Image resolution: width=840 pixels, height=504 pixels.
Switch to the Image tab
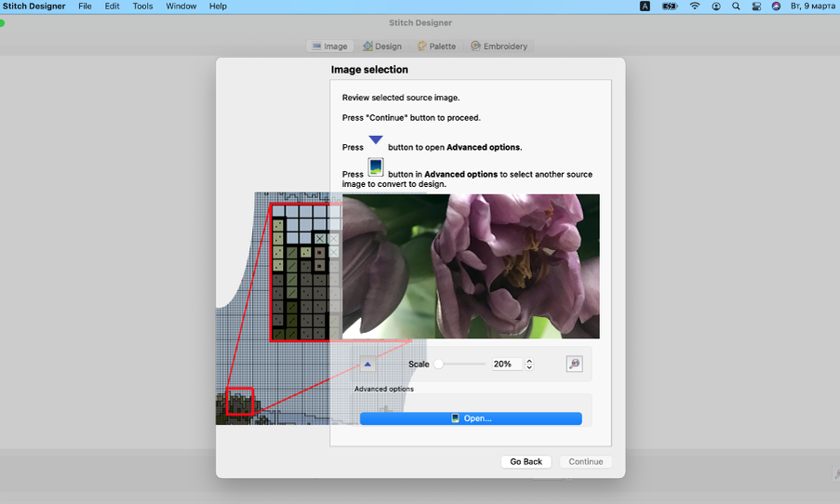click(x=329, y=46)
